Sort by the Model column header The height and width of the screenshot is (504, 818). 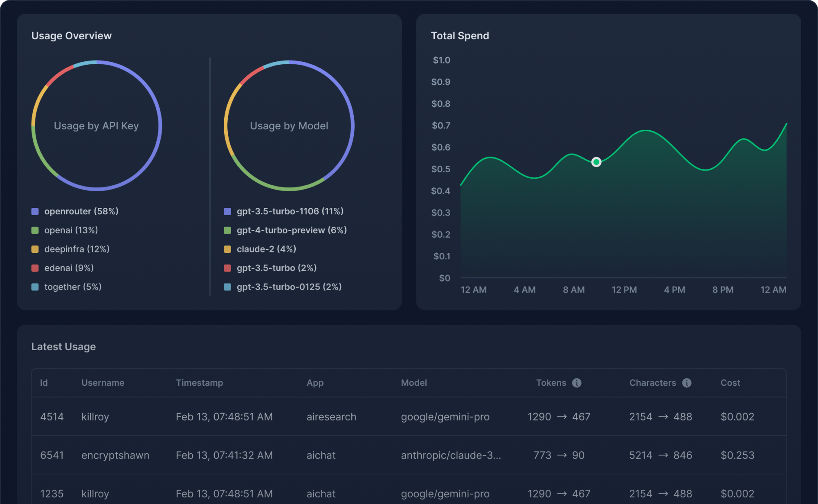click(x=414, y=382)
